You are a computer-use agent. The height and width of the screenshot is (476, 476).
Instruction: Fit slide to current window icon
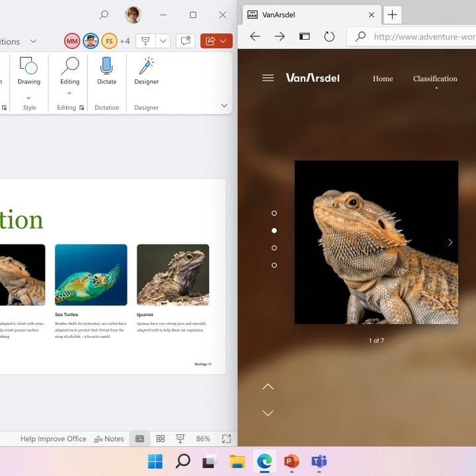pos(227,439)
